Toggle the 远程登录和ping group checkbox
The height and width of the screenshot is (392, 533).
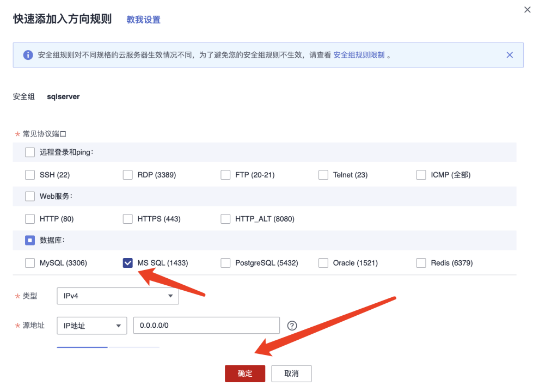pos(30,152)
